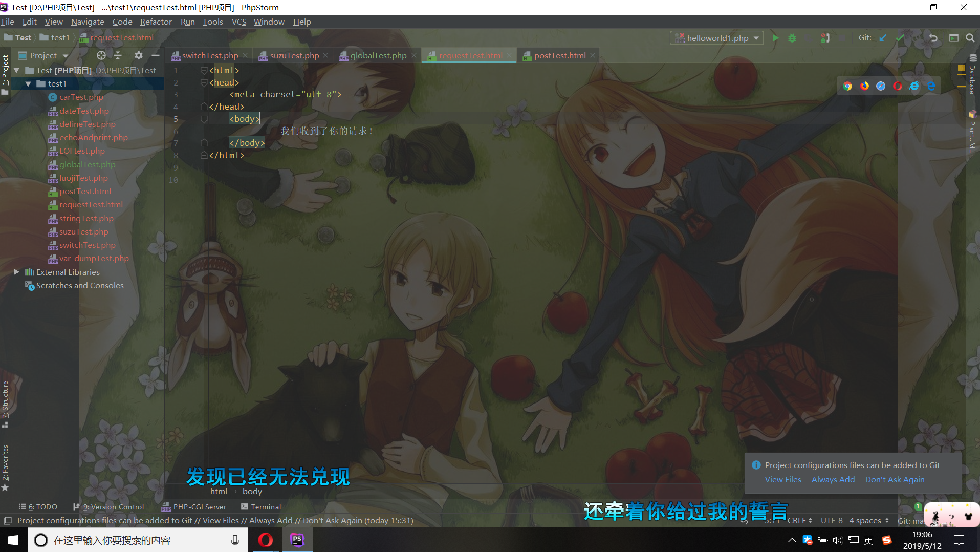The height and width of the screenshot is (552, 980).
Task: Start listening for PHP debug connections
Action: (825, 38)
